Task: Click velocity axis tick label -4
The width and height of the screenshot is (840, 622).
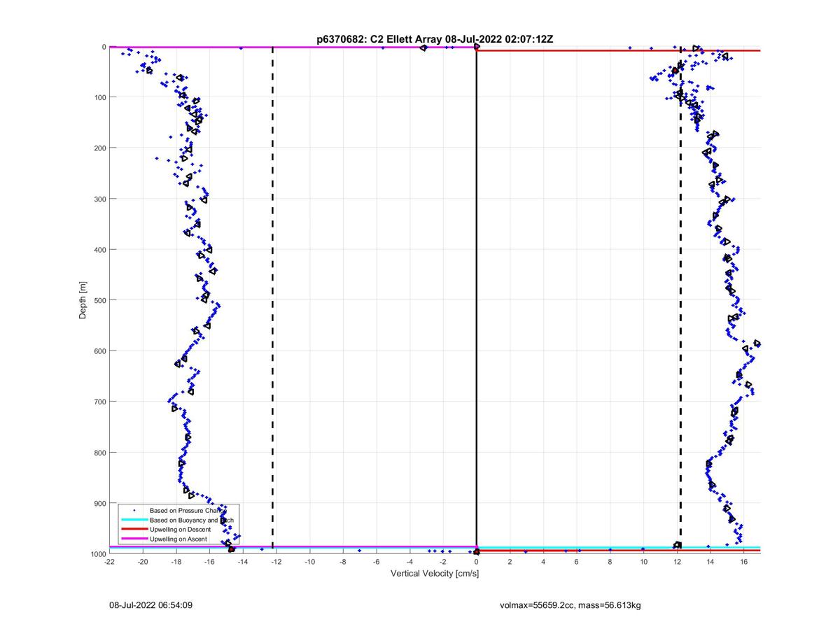Action: point(409,561)
